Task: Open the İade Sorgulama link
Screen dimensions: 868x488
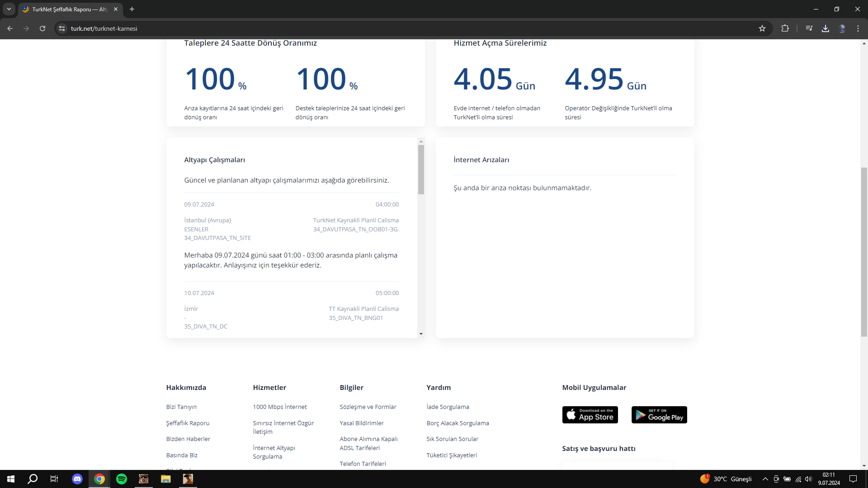Action: pyautogui.click(x=448, y=407)
